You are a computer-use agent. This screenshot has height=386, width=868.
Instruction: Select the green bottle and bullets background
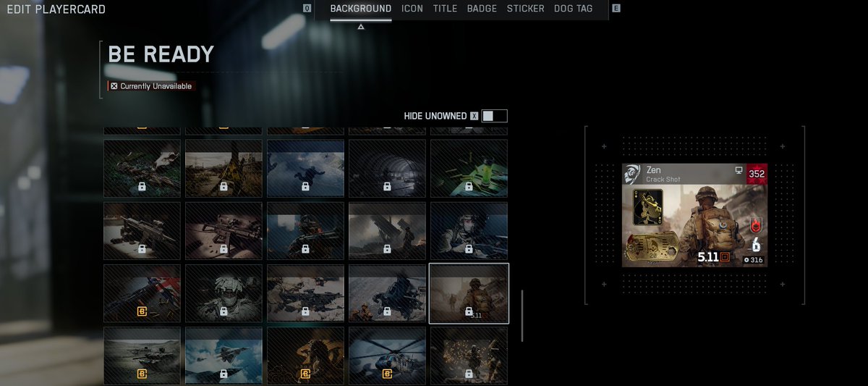pyautogui.click(x=469, y=168)
